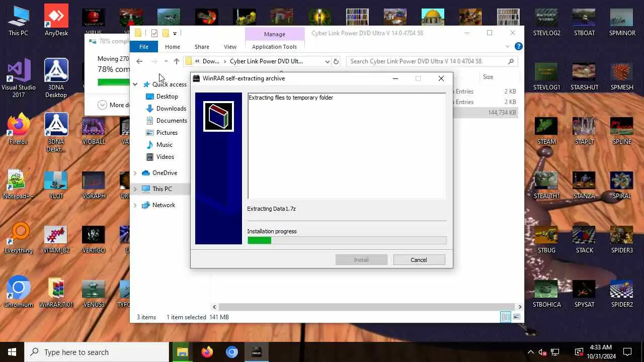
Task: Select the SPIDER2 desktop icon
Action: [x=622, y=293]
